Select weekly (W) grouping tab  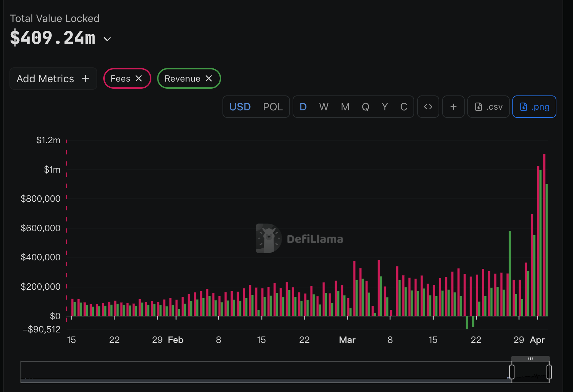(x=324, y=107)
